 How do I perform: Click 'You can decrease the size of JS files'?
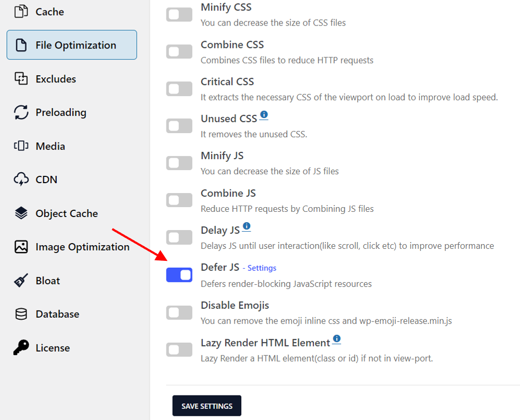269,171
